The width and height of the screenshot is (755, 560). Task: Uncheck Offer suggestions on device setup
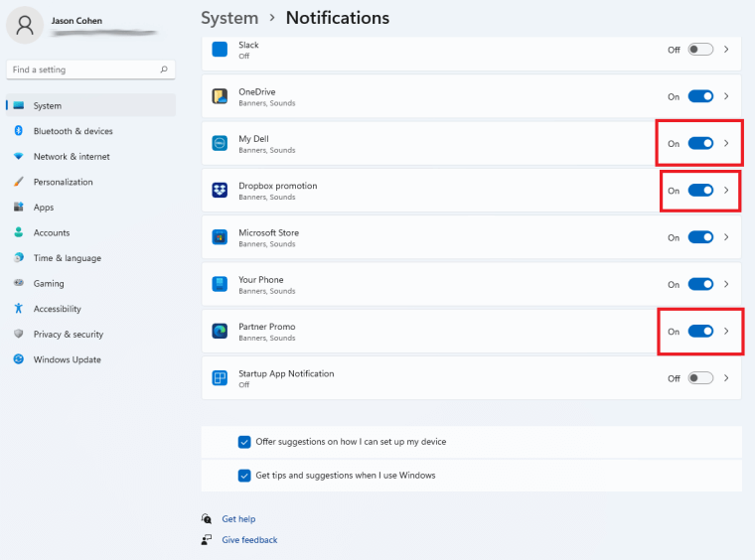(244, 442)
